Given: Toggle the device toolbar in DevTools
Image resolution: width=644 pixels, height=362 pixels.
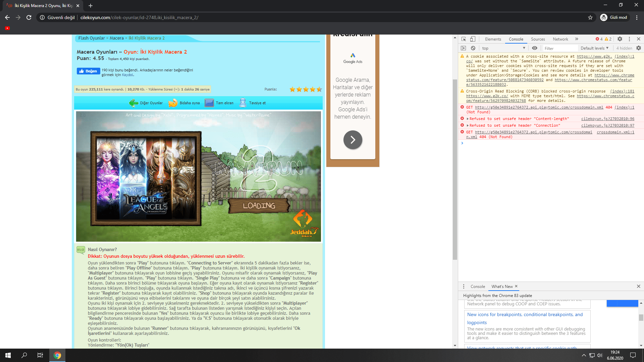Looking at the screenshot, I should coord(473,39).
